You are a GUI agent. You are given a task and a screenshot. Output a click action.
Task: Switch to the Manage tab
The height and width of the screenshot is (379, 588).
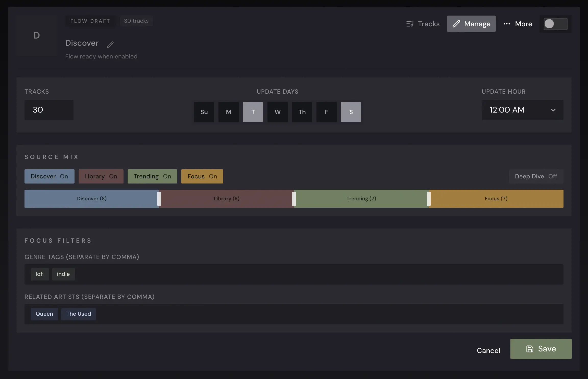coord(471,24)
